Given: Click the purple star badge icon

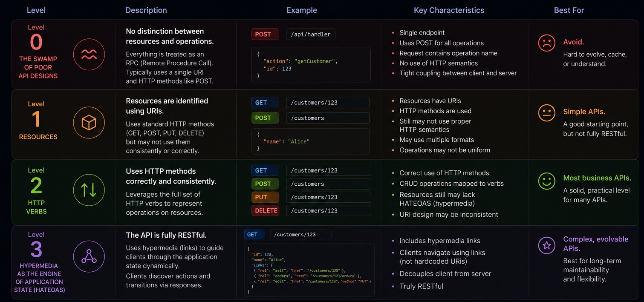Looking at the screenshot, I should [x=546, y=245].
